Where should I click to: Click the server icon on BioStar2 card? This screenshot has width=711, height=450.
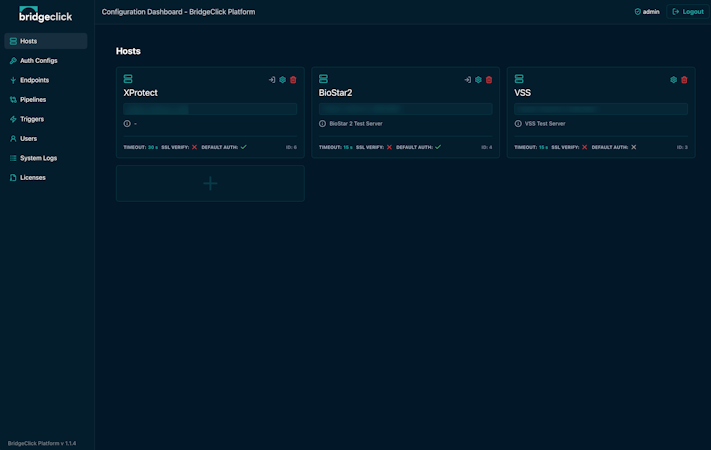click(x=323, y=79)
